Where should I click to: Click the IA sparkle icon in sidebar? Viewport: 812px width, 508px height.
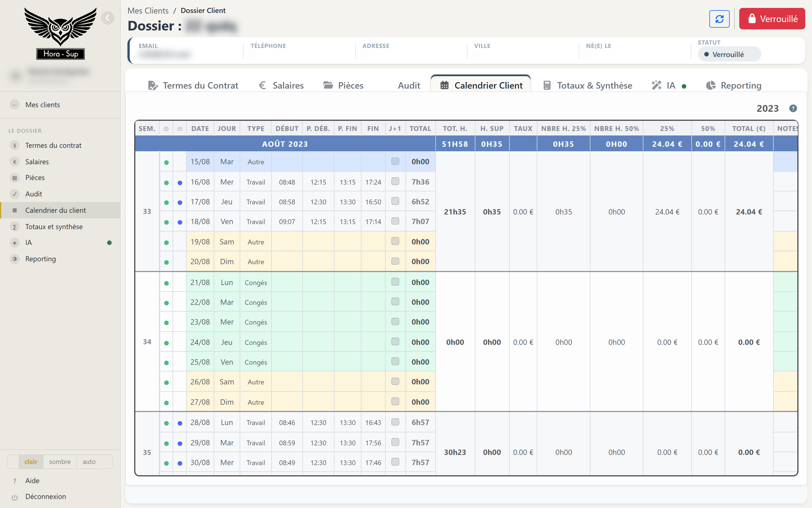[x=14, y=243]
